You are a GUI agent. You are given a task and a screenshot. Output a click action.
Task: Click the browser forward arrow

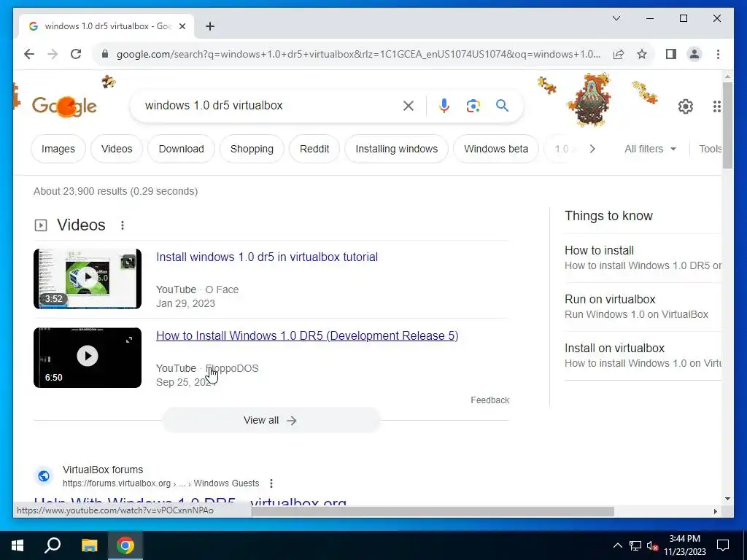point(53,54)
